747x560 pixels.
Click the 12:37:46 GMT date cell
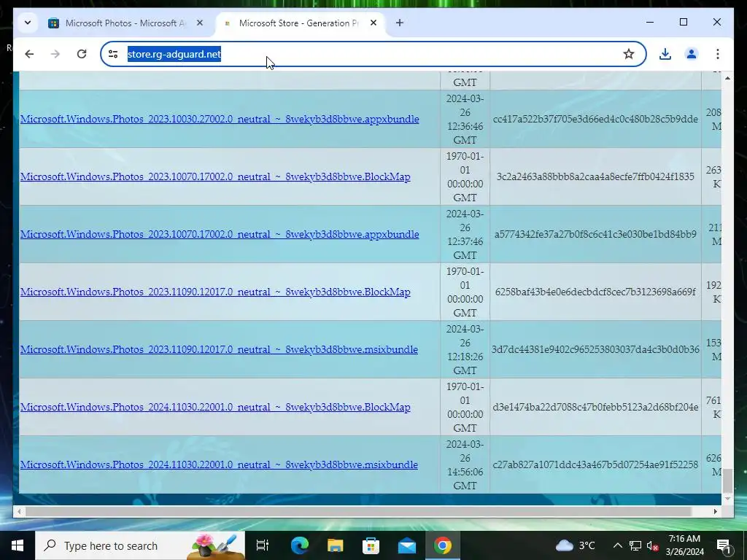(465, 235)
